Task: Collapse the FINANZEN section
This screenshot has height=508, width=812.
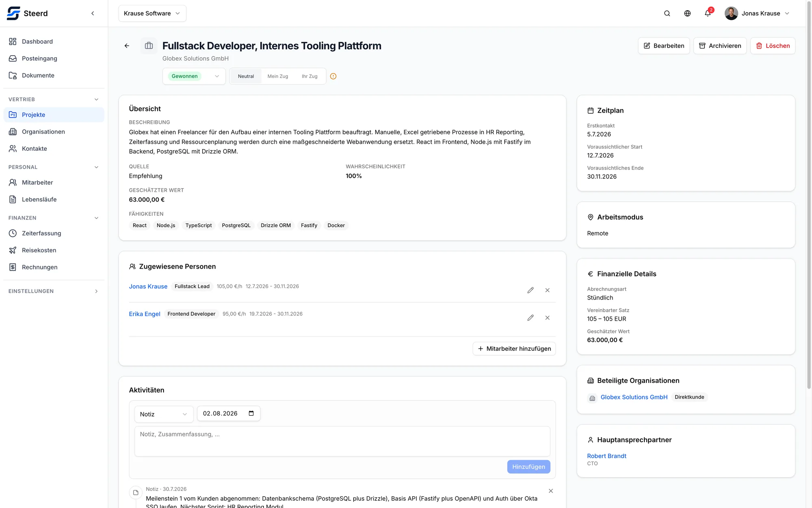Action: click(x=96, y=218)
